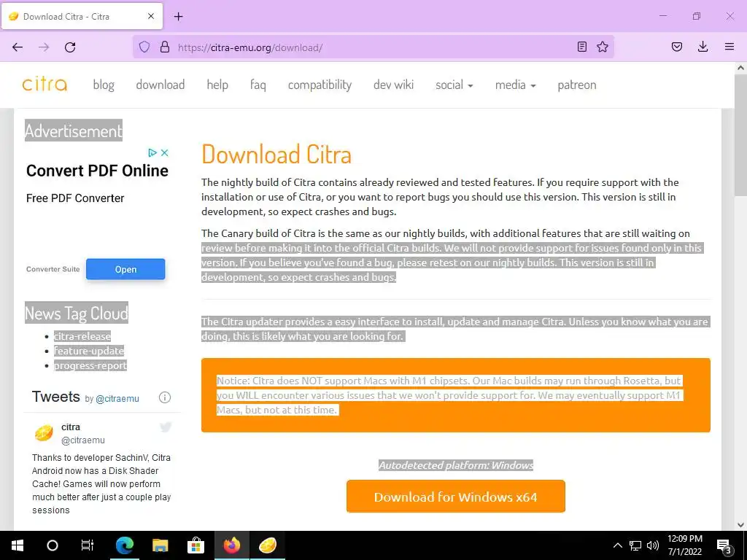Open File Explorer from taskbar
The image size is (747, 560).
pos(160,545)
